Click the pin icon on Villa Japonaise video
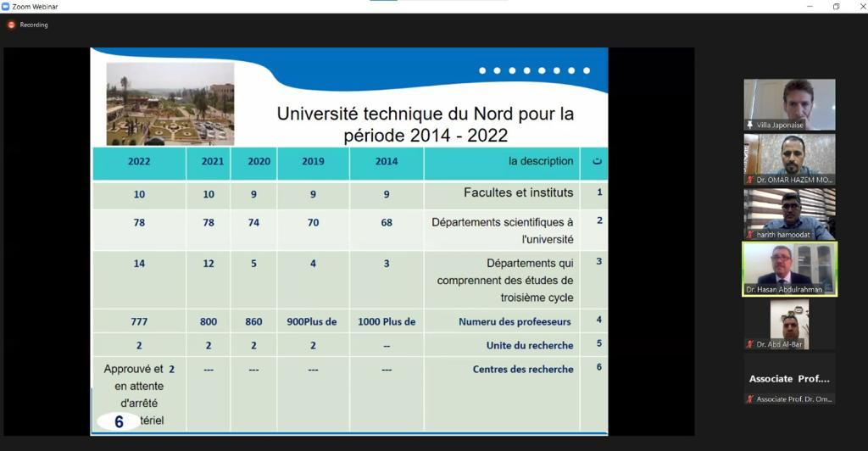 pos(750,125)
